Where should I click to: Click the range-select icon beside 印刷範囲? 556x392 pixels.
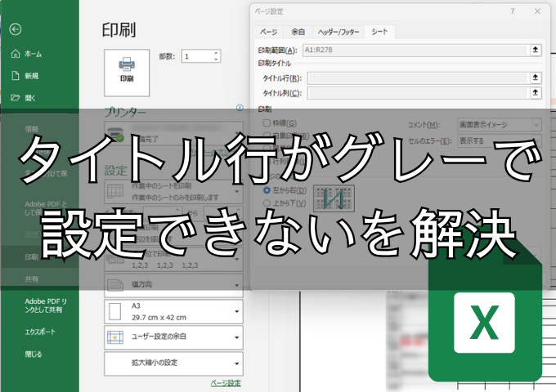coord(536,50)
